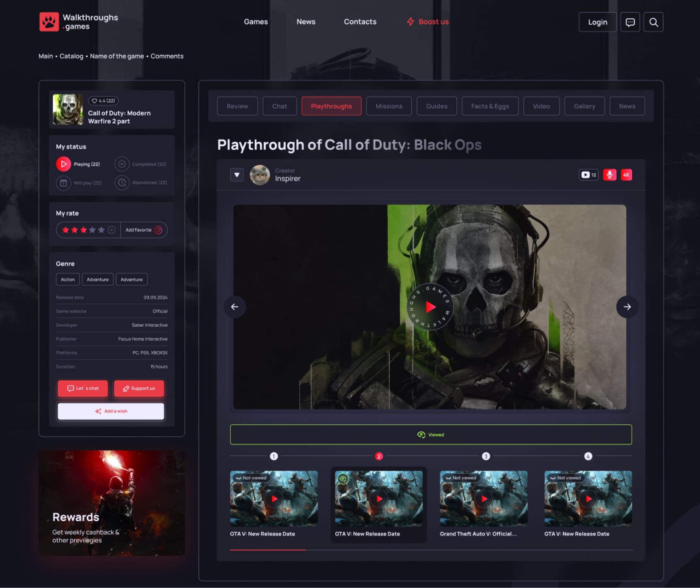Rate the game four stars
The image size is (700, 588).
pos(92,230)
